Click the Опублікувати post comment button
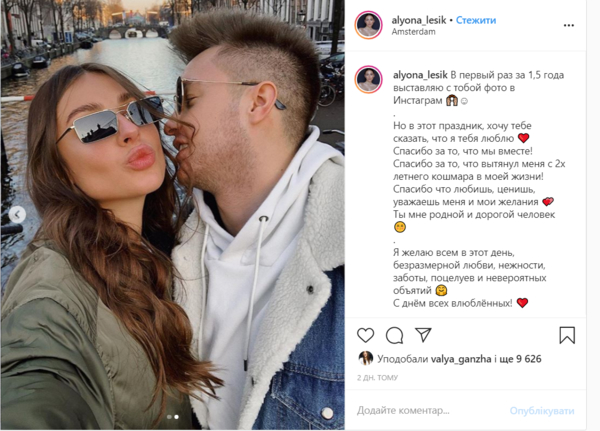Screen dimensions: 600x431 click(x=542, y=411)
